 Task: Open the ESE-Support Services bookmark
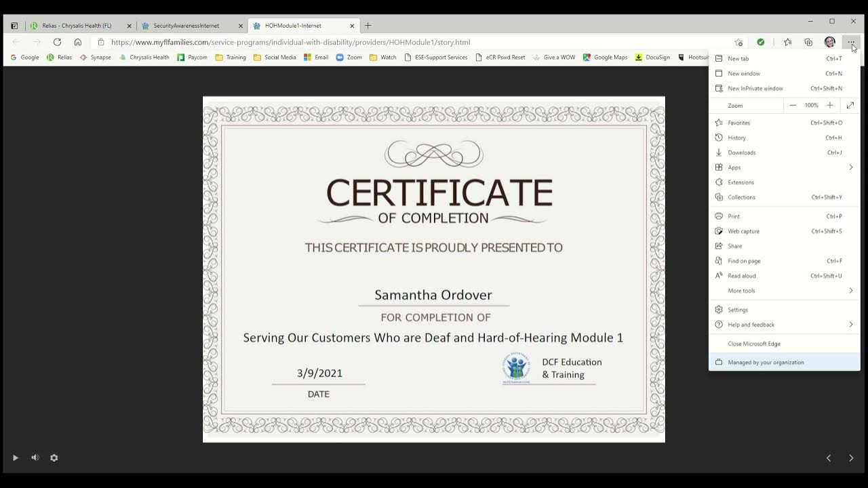(x=435, y=58)
